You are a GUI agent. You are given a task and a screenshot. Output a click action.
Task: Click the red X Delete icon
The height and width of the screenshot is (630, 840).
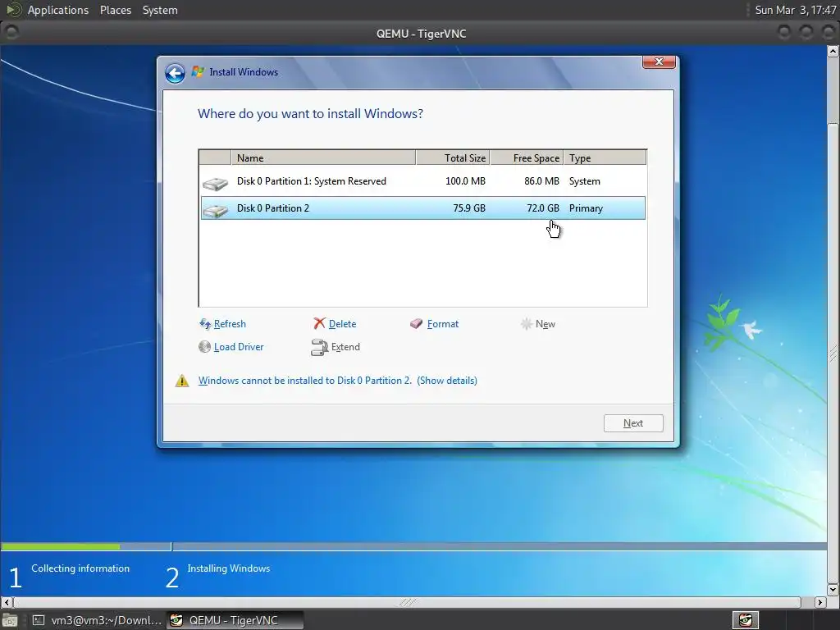[319, 323]
